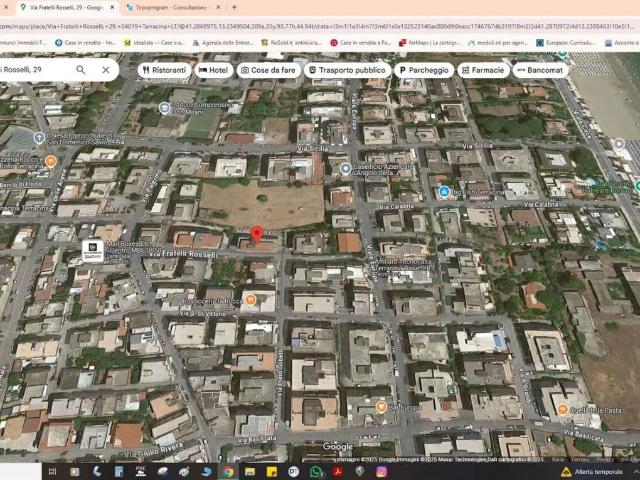Click the search magnifier icon in Maps

81,70
